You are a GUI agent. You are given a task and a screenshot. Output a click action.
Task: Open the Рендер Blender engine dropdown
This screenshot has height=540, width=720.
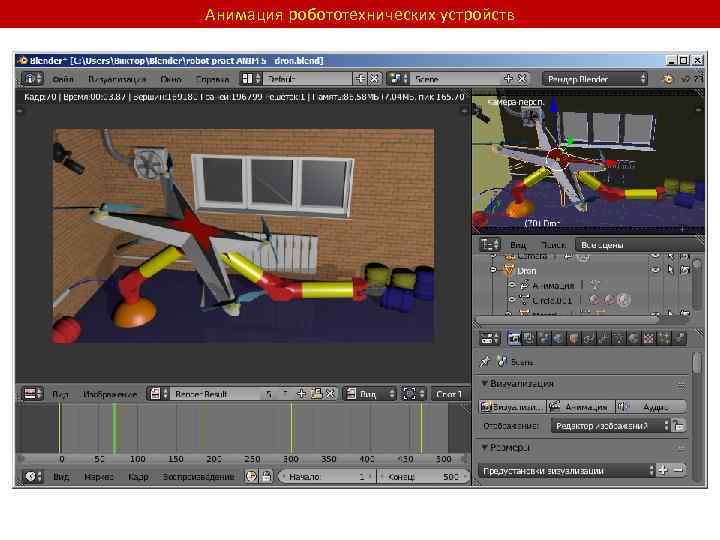click(x=595, y=79)
